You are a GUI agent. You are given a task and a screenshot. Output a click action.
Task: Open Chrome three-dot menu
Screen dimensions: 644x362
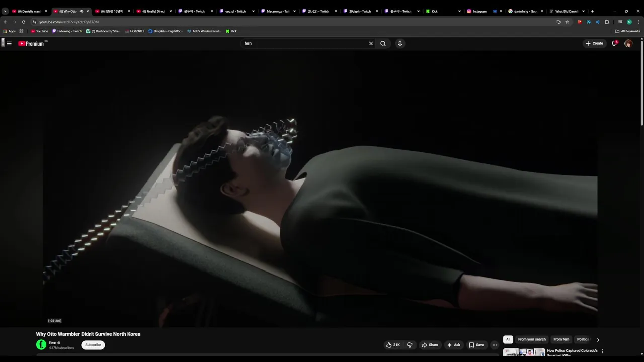pos(638,22)
